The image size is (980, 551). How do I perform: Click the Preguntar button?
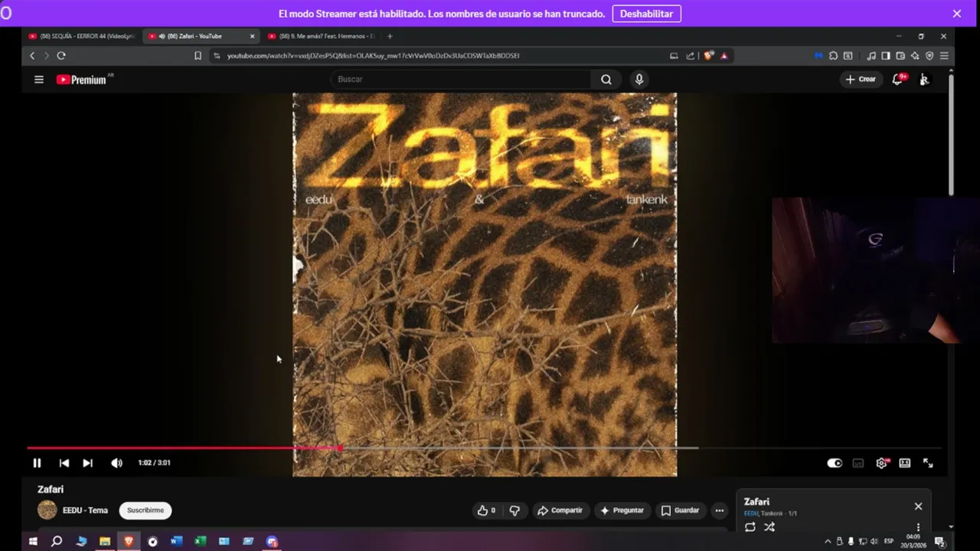[622, 510]
